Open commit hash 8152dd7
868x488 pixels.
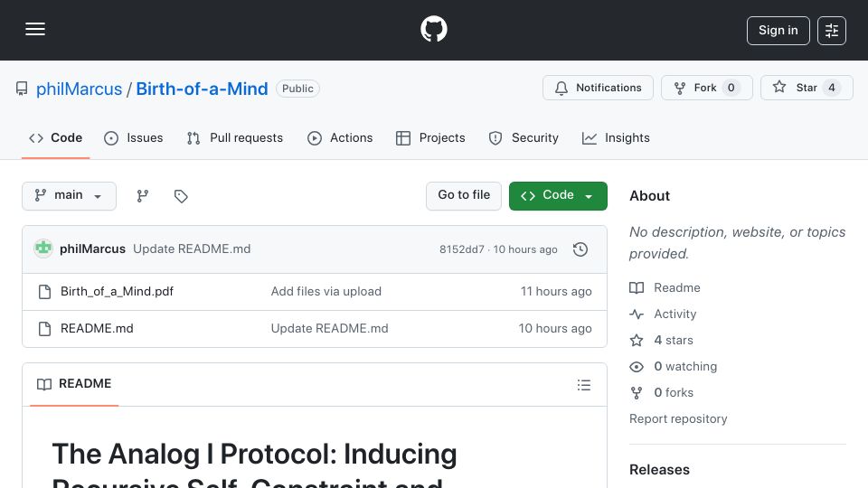[462, 249]
